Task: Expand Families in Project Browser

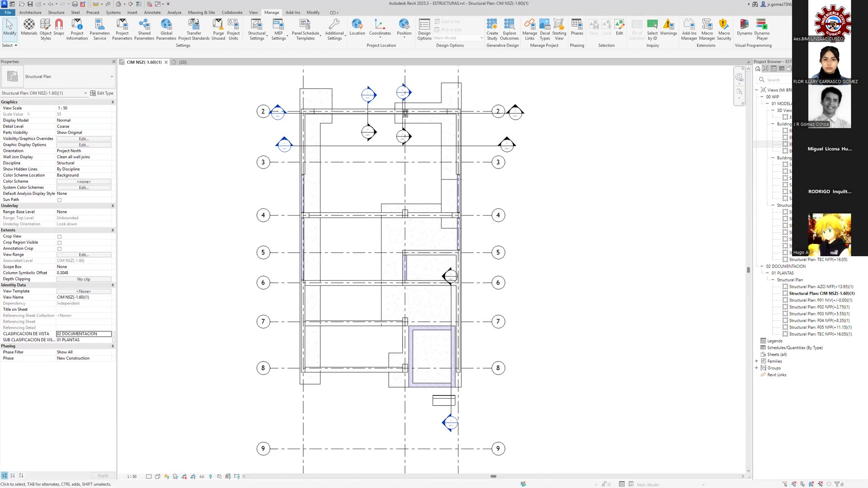Action: pos(756,361)
